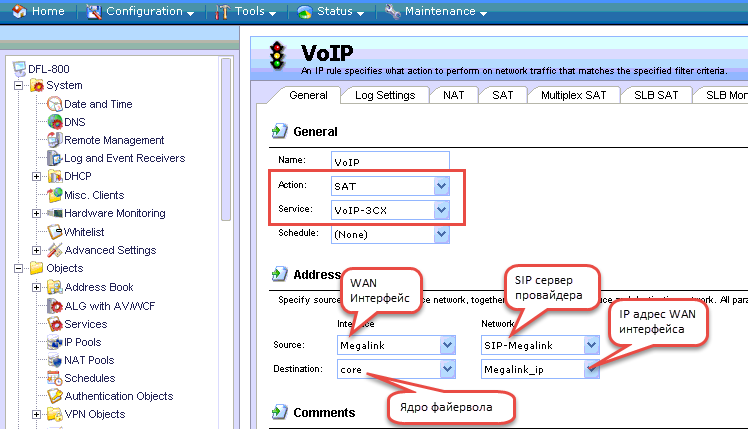Click the left tree panel vertical scrollbar
The image size is (748, 429).
[226, 140]
